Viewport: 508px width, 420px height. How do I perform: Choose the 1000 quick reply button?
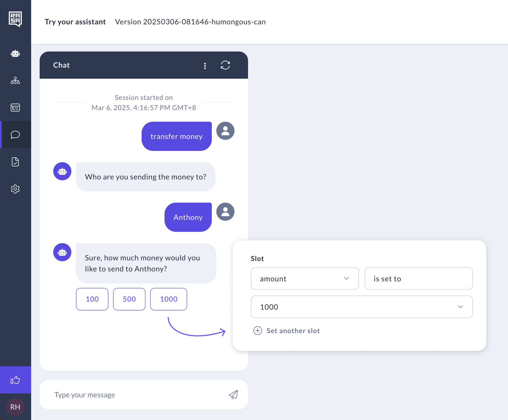pos(168,299)
